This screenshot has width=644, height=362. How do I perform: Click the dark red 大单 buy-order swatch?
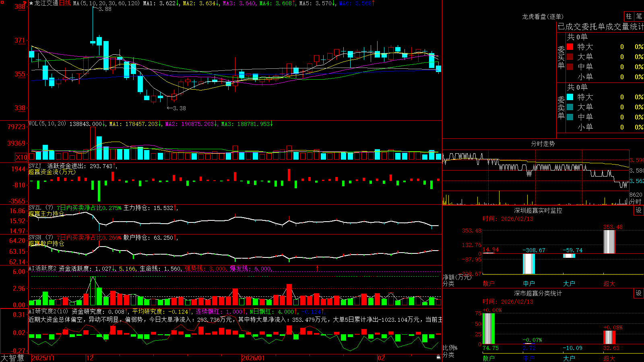570,57
